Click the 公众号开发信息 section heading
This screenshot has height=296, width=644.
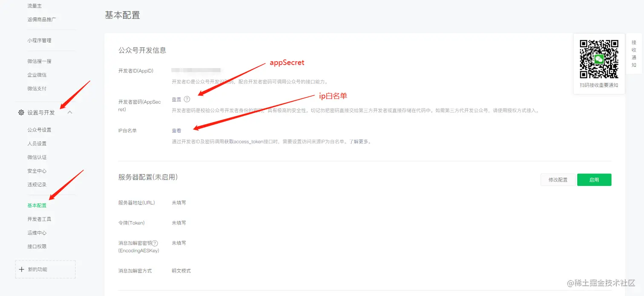142,50
